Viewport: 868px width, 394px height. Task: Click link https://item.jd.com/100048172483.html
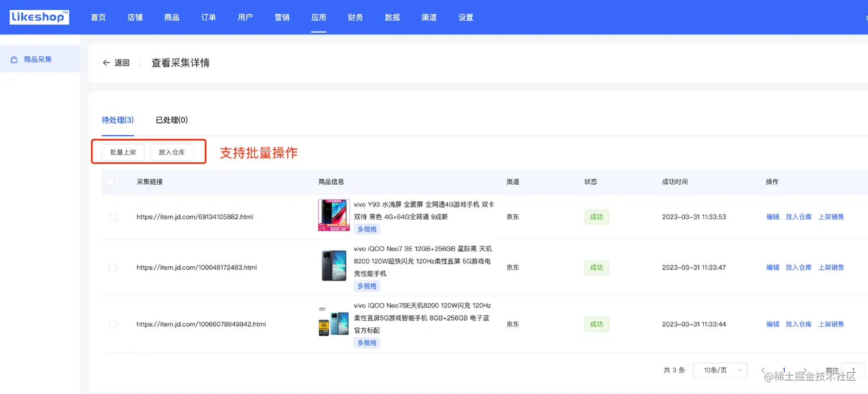196,267
